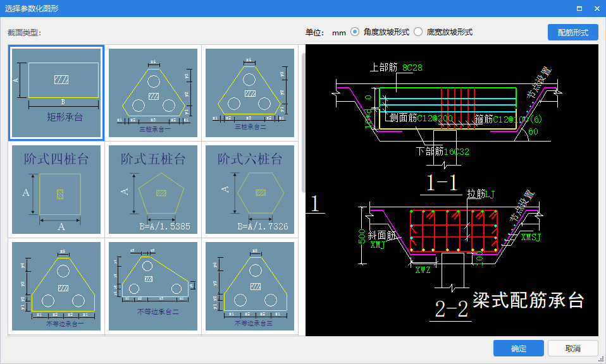Select the 阶式四桩台 thumbnail
Viewport: 606px width, 364px height.
coord(56,190)
